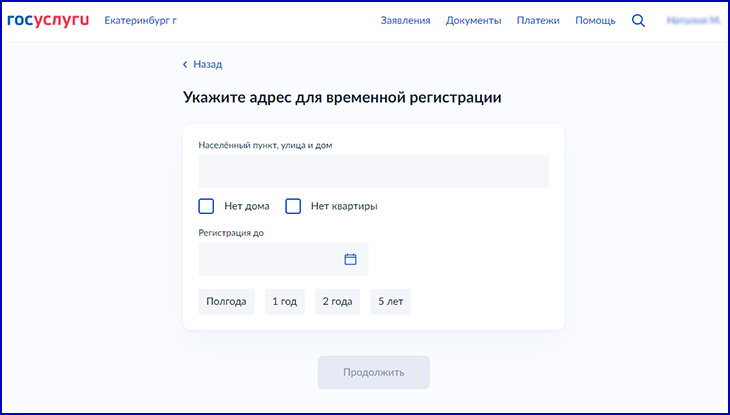Open the Помощь help section

click(x=595, y=20)
